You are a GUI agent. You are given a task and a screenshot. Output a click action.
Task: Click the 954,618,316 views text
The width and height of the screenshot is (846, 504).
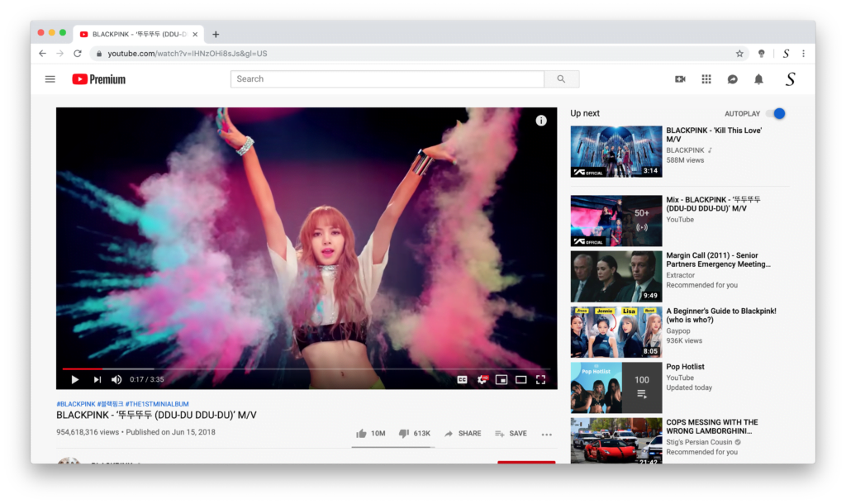(88, 432)
